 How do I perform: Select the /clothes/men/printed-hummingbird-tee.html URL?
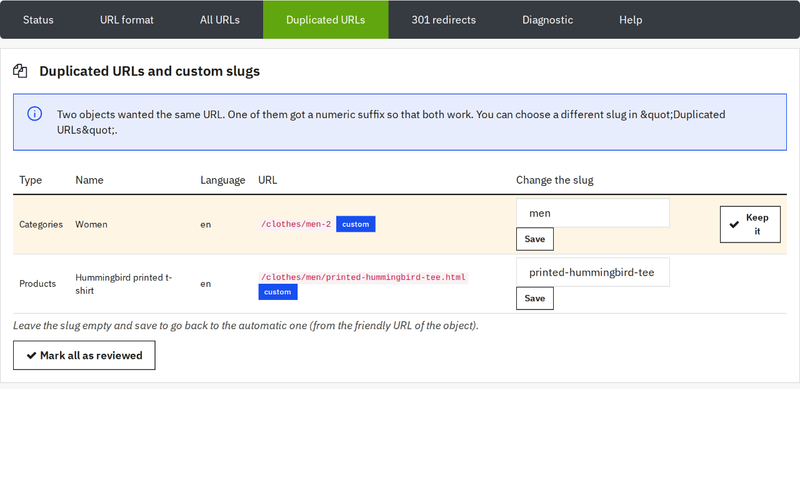[363, 277]
